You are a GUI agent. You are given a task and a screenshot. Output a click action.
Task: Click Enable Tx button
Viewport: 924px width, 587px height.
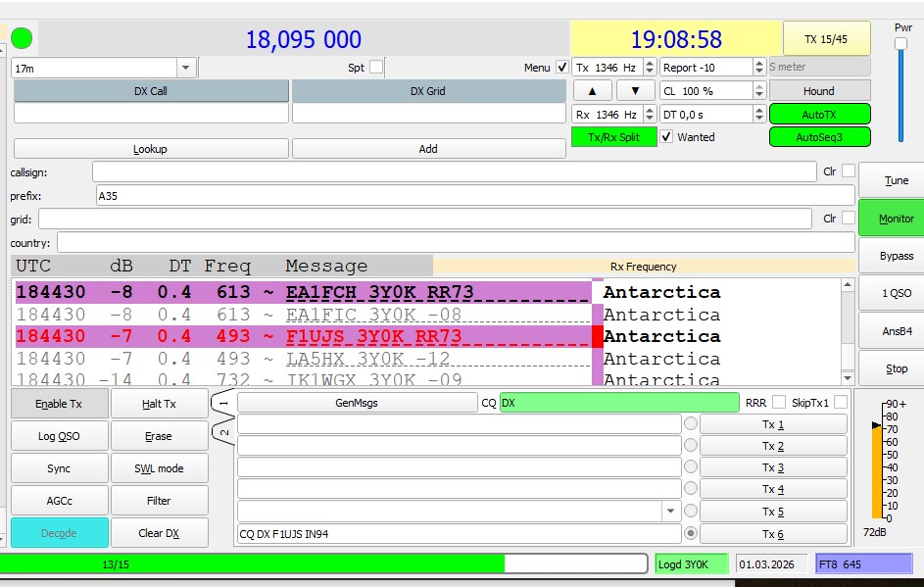(59, 404)
